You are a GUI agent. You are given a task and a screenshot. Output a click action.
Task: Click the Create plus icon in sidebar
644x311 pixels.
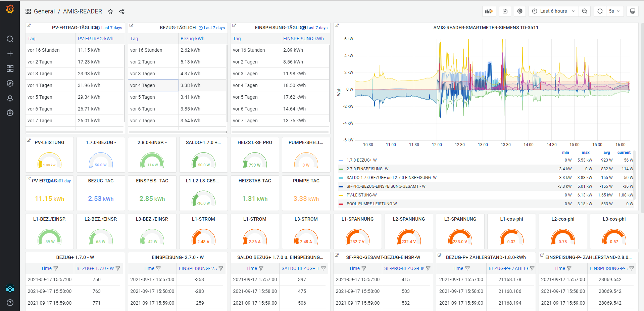pyautogui.click(x=10, y=54)
